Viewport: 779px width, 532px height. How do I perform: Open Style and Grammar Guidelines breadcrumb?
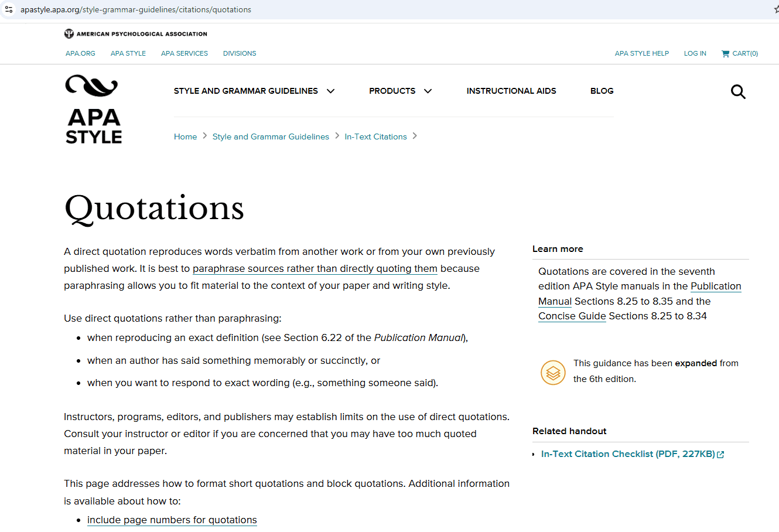[x=271, y=137]
